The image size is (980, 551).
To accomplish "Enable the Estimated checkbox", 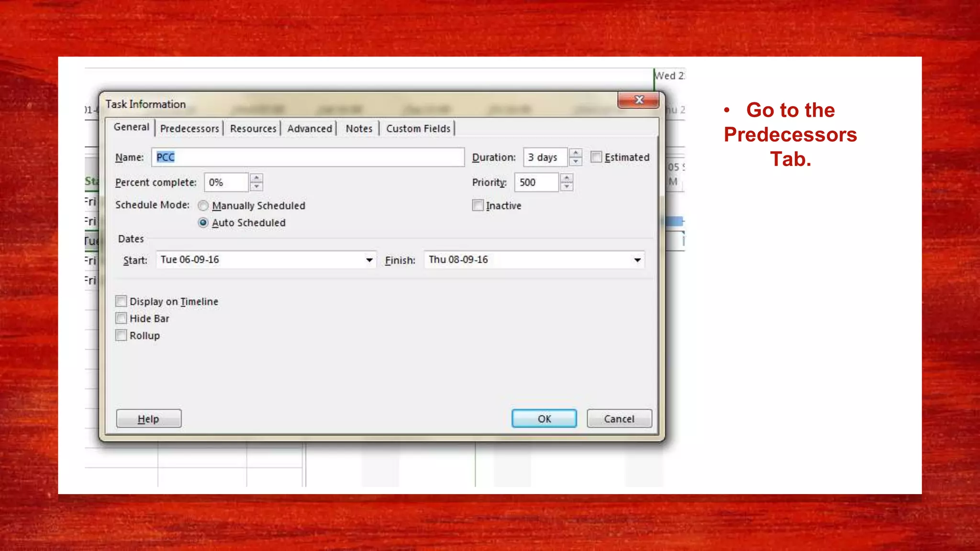I will coord(596,157).
